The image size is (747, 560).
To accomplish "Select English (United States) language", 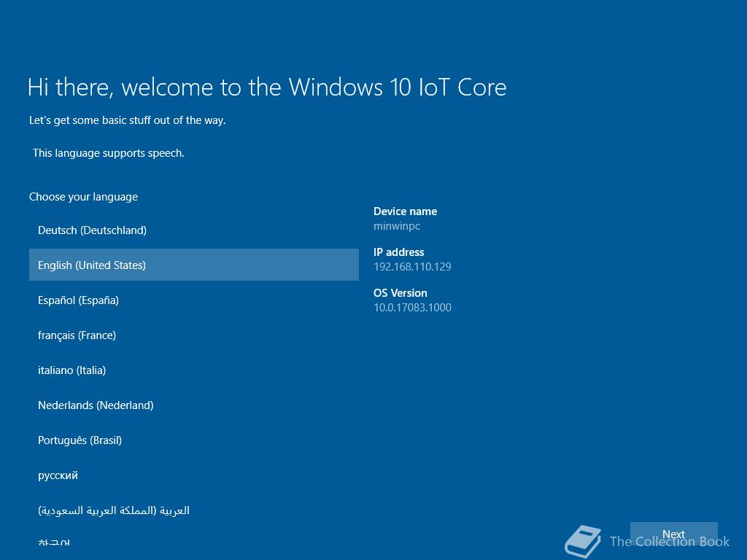I will (x=193, y=265).
